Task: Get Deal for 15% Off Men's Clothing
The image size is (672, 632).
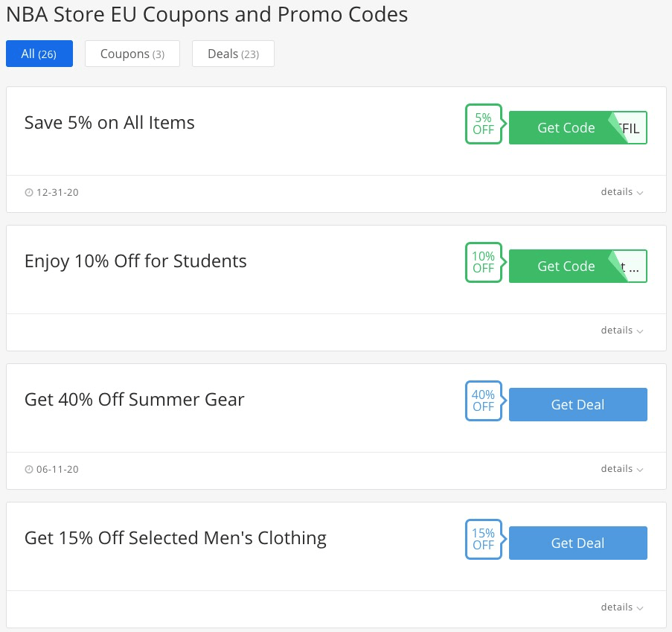Action: [x=578, y=543]
